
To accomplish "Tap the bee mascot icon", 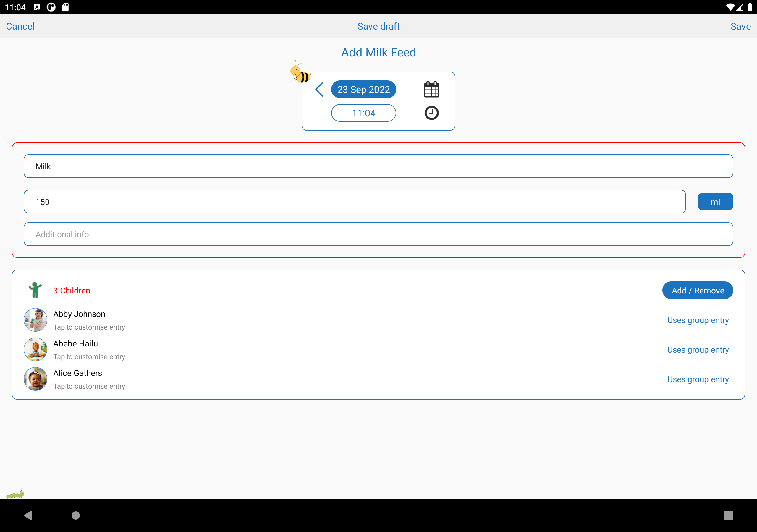I will coord(300,72).
